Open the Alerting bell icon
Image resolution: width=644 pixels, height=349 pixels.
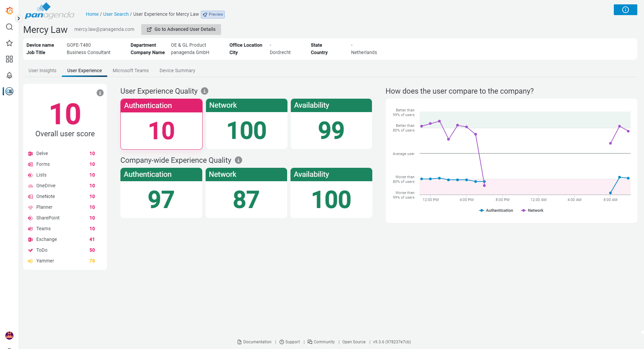tap(9, 75)
